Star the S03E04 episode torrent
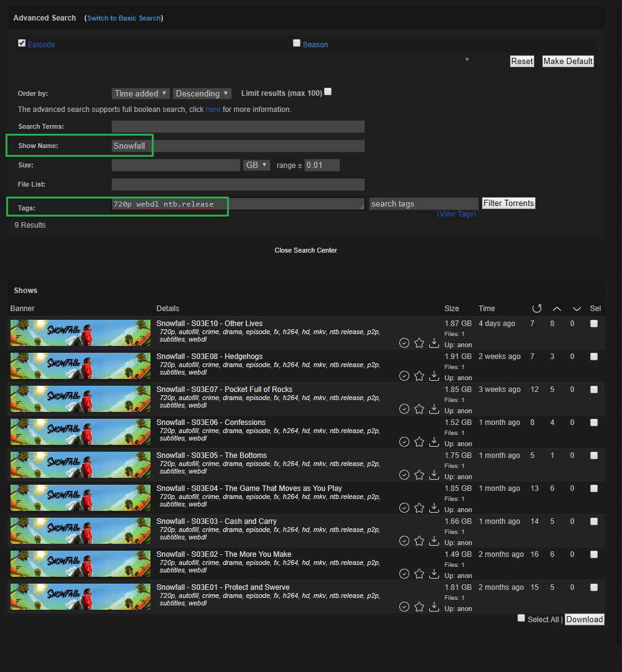The width and height of the screenshot is (622, 672). click(419, 508)
